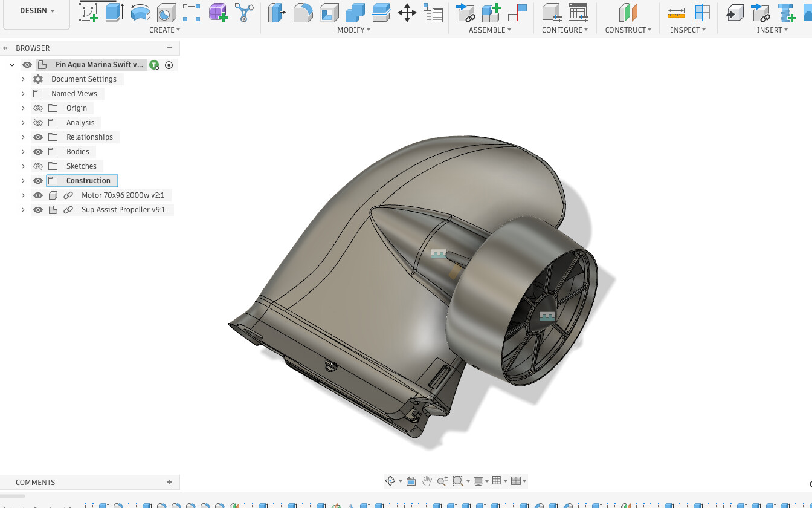The width and height of the screenshot is (812, 508).
Task: Click the Orbit tool in navigation bar
Action: tap(390, 481)
